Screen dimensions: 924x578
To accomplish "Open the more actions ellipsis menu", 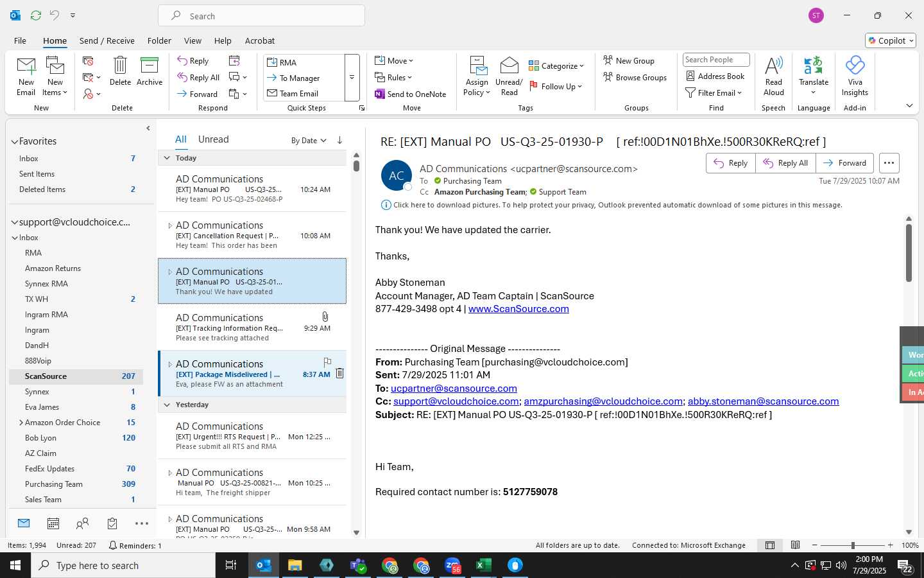I will [889, 163].
